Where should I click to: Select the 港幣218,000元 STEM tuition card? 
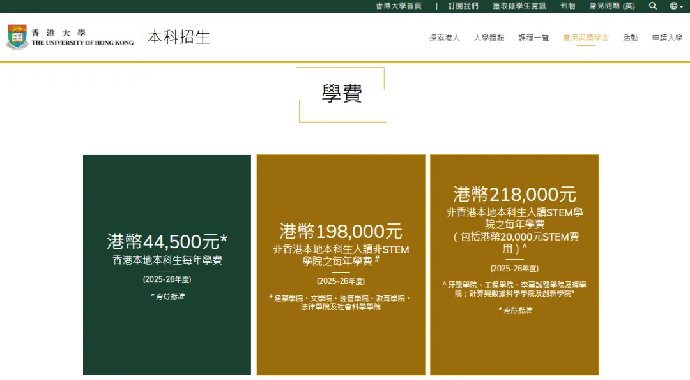pos(514,265)
